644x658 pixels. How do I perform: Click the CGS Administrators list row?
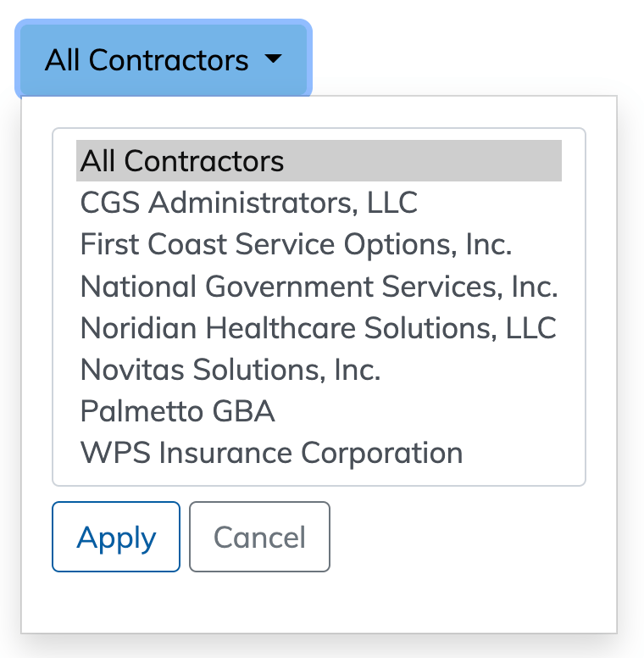click(249, 203)
